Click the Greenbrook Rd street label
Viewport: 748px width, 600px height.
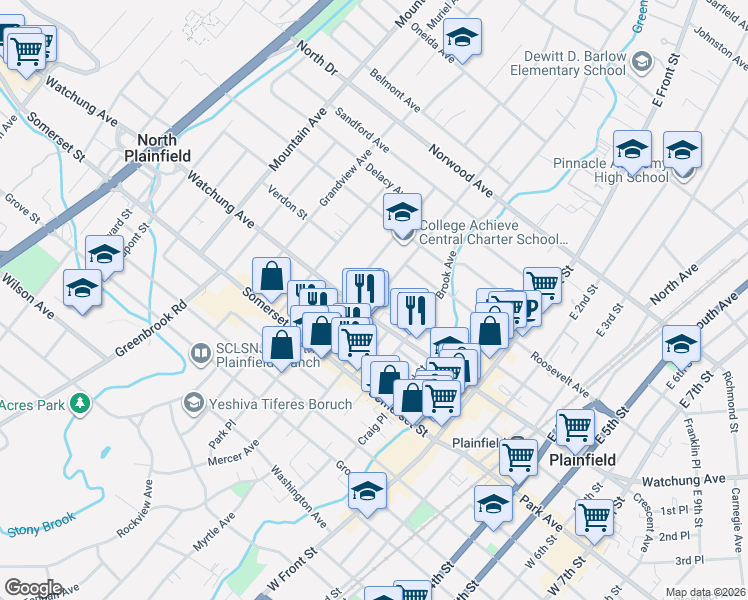(151, 328)
